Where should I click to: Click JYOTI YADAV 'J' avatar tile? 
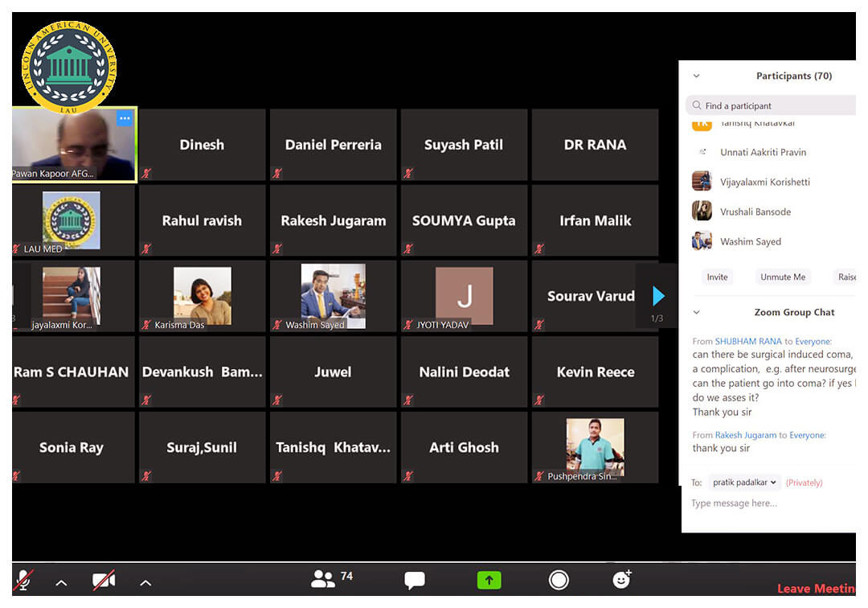464,296
